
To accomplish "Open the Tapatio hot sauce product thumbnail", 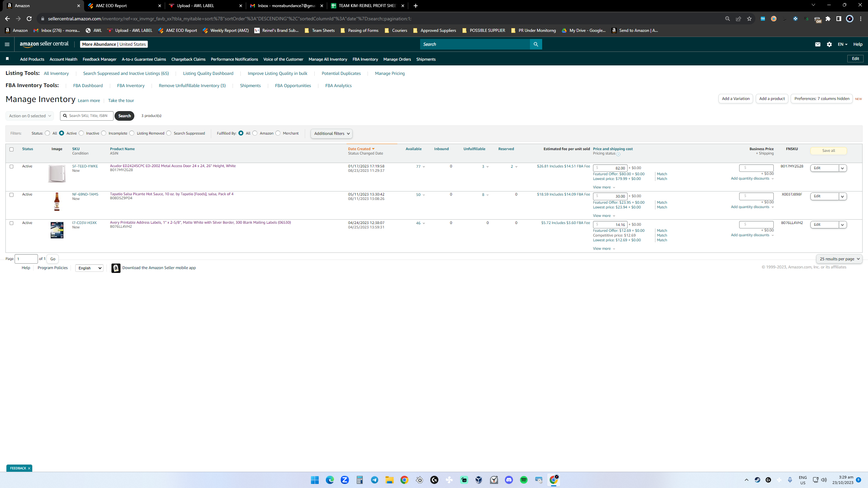I will coord(57,202).
